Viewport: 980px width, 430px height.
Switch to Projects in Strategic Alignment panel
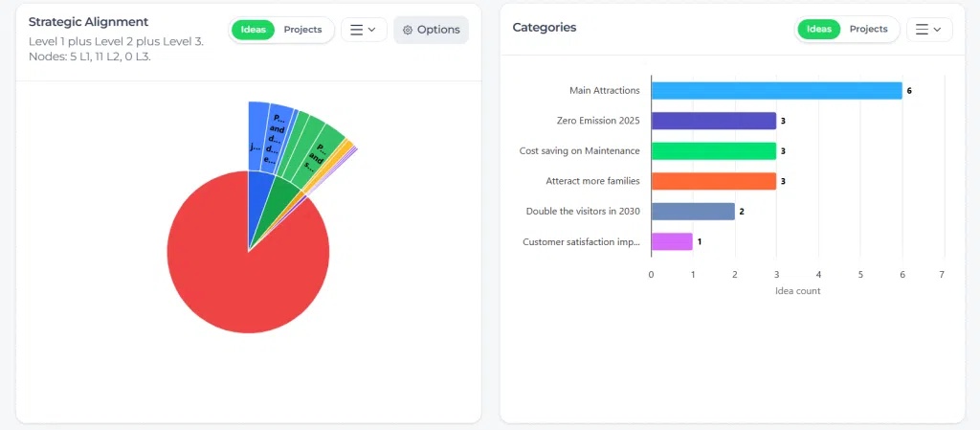pyautogui.click(x=302, y=30)
